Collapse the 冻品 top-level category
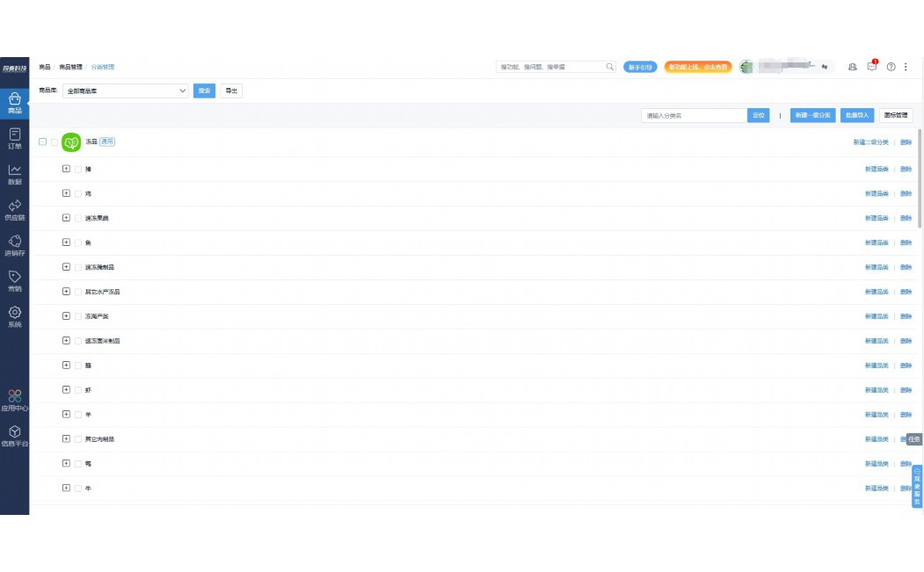 (x=42, y=141)
